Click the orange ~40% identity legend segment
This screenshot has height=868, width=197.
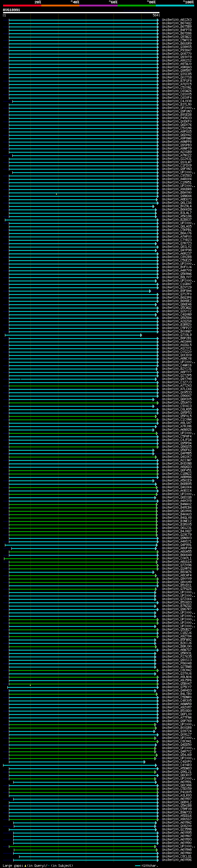click(x=60, y=6)
